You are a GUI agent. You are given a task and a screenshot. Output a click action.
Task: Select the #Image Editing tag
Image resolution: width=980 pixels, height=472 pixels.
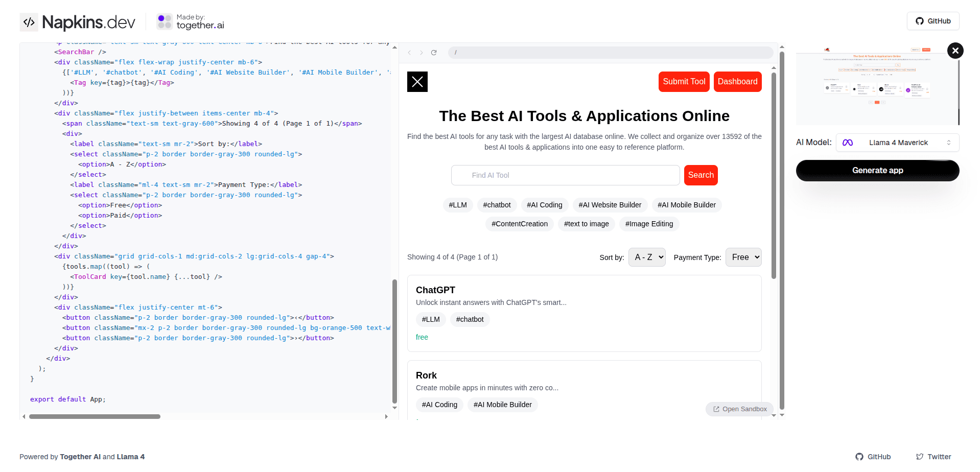[649, 224]
